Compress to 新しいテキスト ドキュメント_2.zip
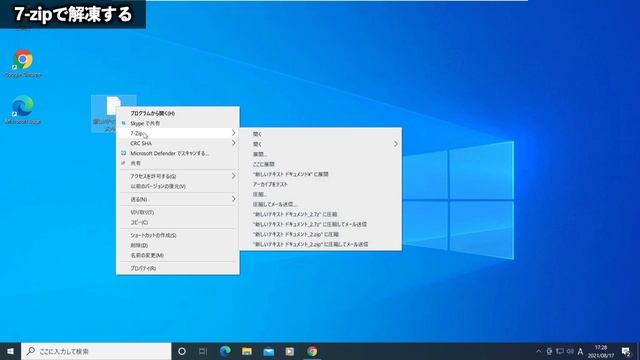 point(321,234)
